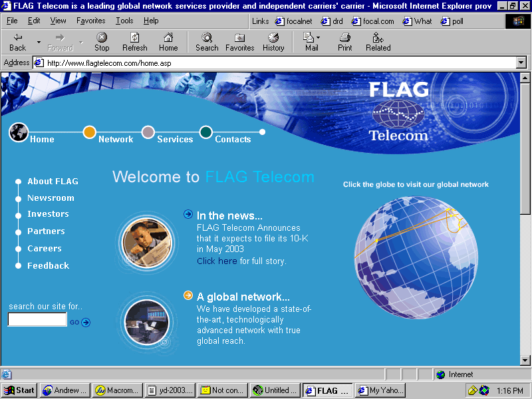
Task: Click the GO arrow to search site
Action: [86, 323]
